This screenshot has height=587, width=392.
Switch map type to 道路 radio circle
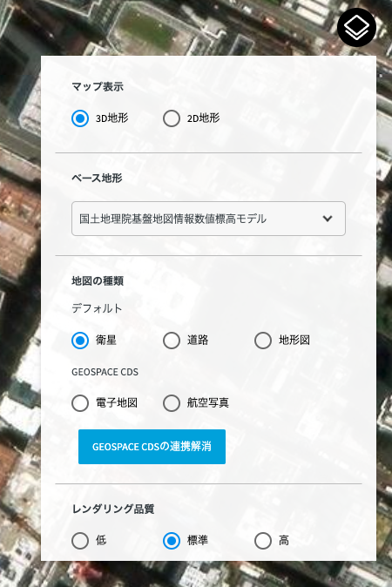pyautogui.click(x=172, y=341)
